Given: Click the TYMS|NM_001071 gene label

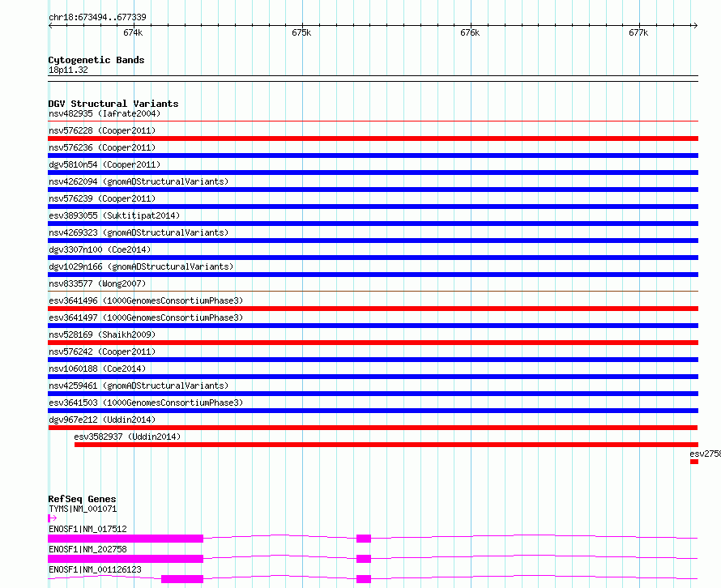Looking at the screenshot, I should click(83, 509).
